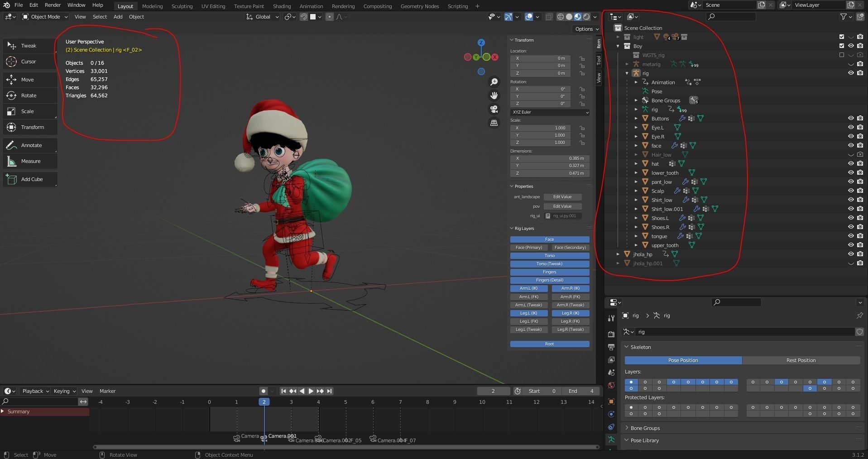Click the Dimensions Z value field

[x=550, y=173]
